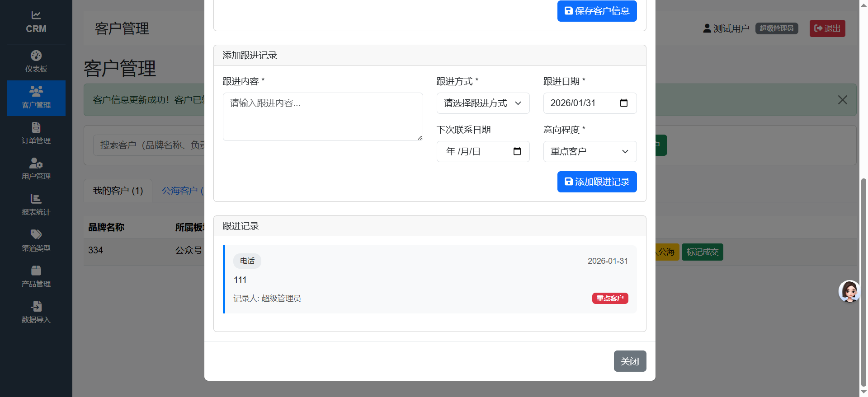This screenshot has height=397, width=868.
Task: Click the 订单管理 sidebar icon
Action: point(36,128)
